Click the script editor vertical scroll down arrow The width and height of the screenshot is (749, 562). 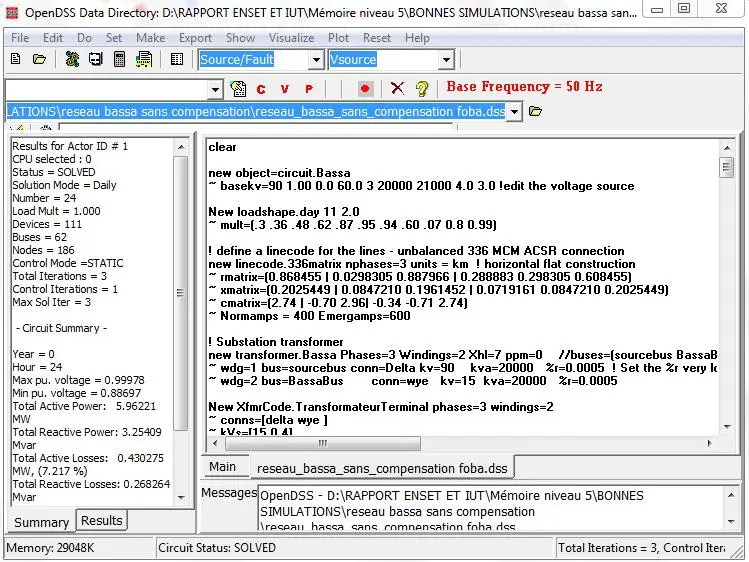[x=727, y=426]
